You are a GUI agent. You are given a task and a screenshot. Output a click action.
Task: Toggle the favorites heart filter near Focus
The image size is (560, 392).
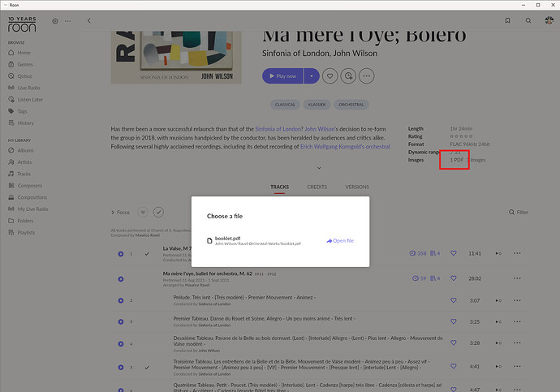[143, 213]
